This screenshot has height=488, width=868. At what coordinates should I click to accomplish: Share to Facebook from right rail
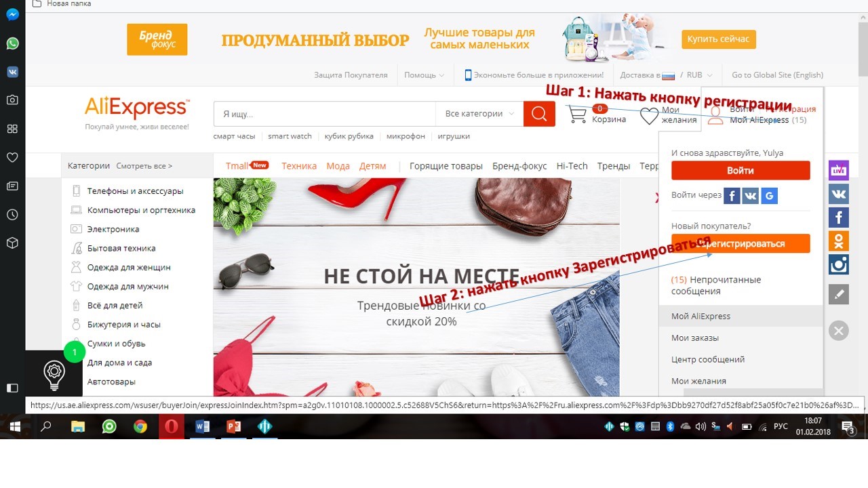tap(839, 217)
